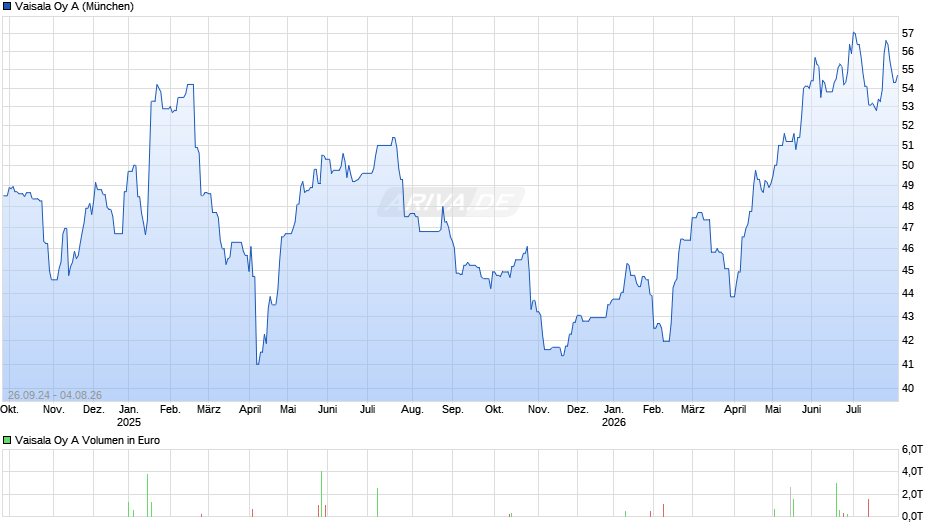Click the 'März' label after Feb. 2025
The image size is (940, 526).
[209, 410]
